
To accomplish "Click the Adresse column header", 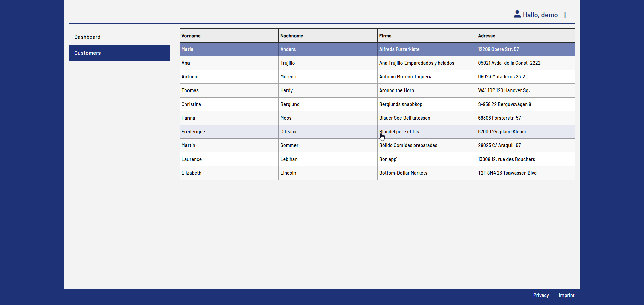I will coord(486,36).
